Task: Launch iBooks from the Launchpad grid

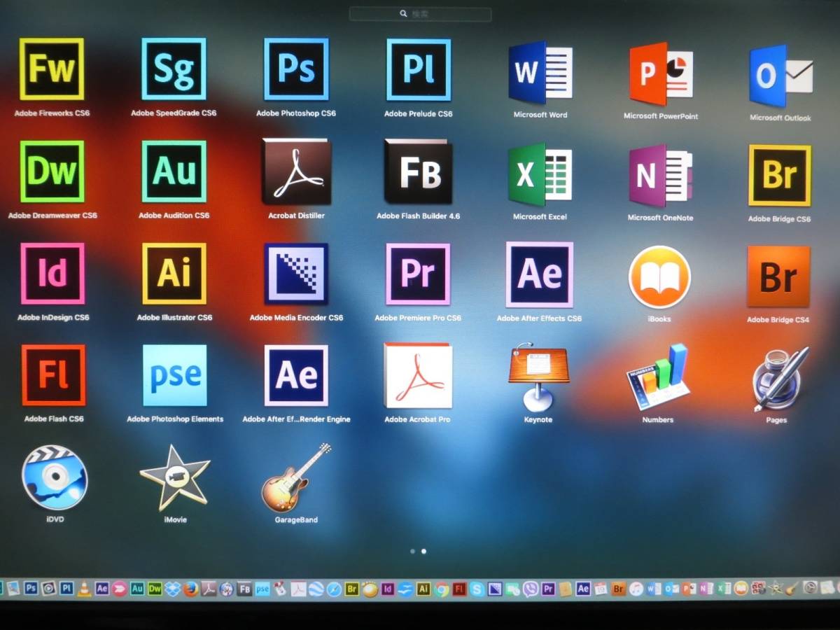Action: [x=659, y=277]
